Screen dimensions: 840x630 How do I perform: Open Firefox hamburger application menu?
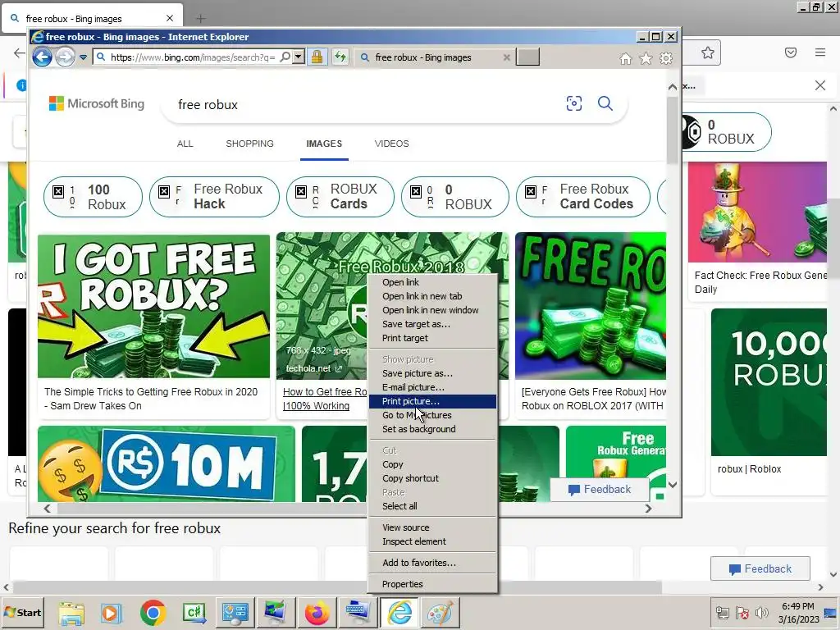[x=820, y=52]
